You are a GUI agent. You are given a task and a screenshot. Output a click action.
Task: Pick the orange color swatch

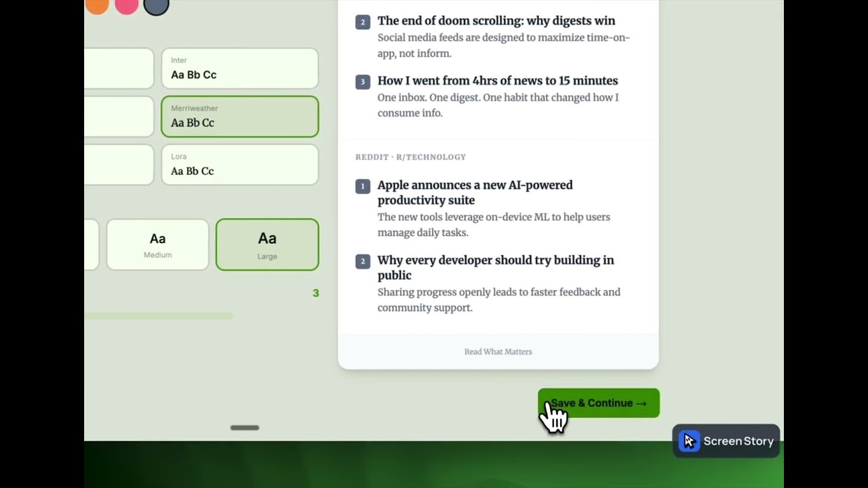tap(97, 6)
